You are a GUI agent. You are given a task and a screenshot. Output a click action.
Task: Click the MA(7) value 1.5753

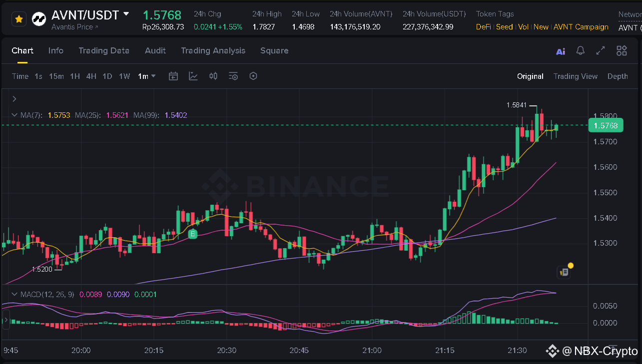tap(58, 115)
